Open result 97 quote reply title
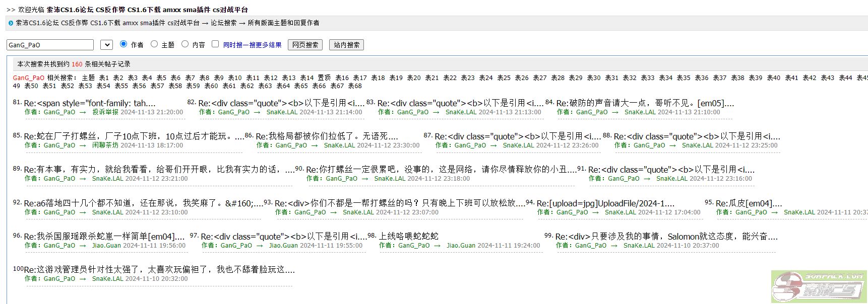Screen dimensions: 868x304 click(284, 237)
